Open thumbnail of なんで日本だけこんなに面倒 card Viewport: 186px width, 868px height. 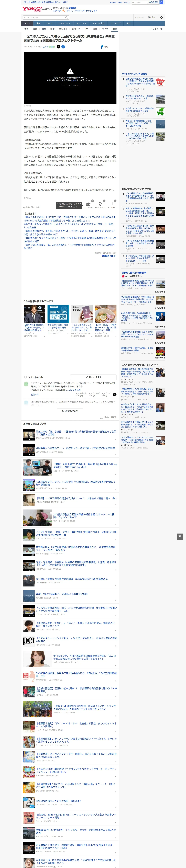82,314
